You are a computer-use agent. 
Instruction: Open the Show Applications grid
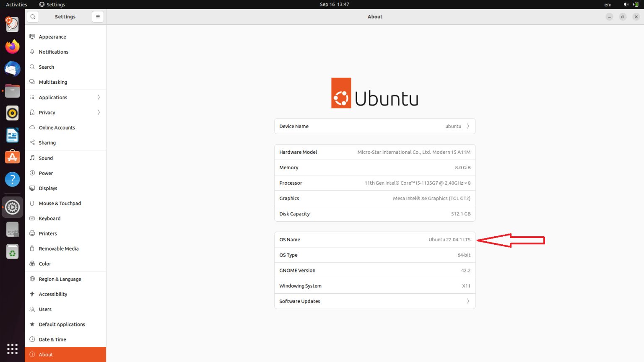click(12, 349)
